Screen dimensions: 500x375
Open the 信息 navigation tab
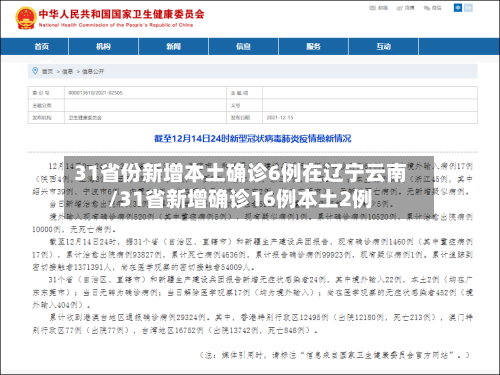click(x=243, y=47)
